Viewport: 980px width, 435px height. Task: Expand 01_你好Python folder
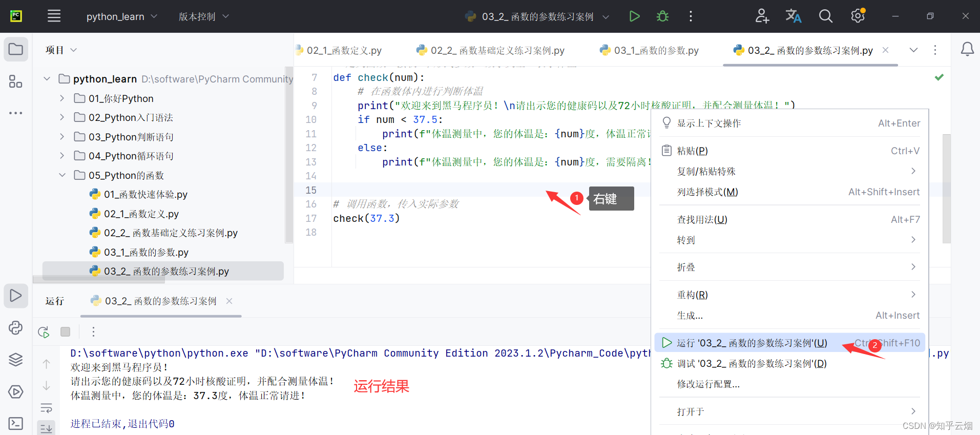(62, 98)
